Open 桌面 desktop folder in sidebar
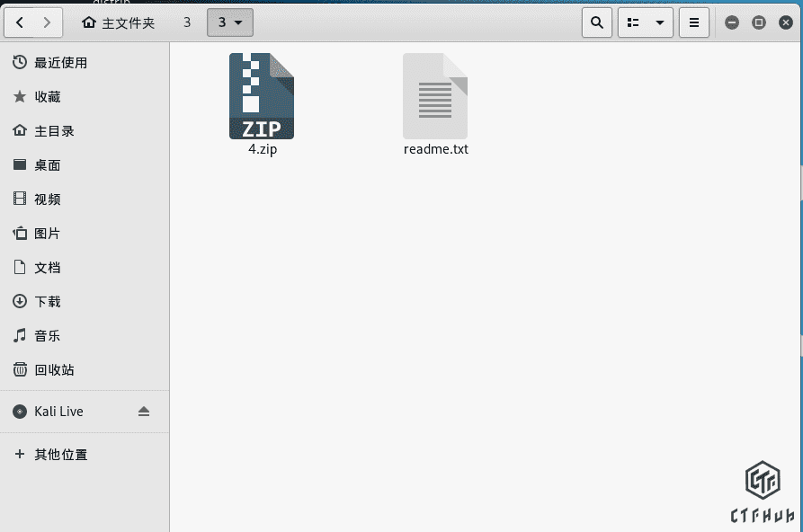 click(x=48, y=165)
